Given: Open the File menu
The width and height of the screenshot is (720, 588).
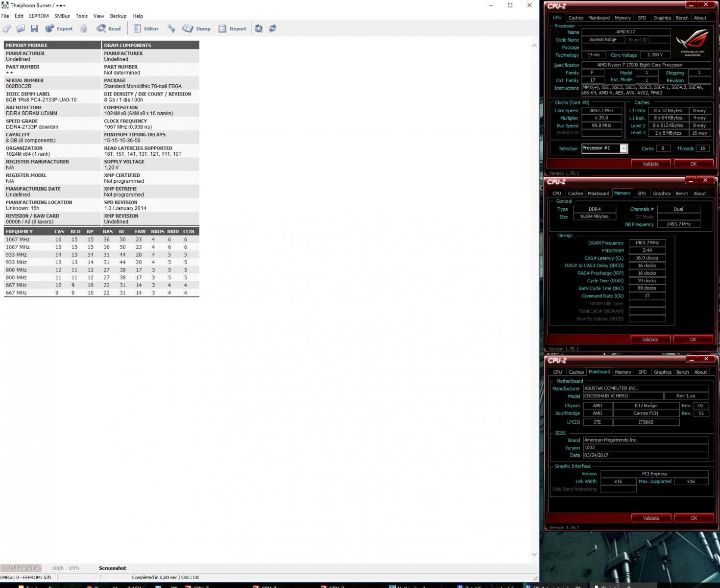Looking at the screenshot, I should point(5,16).
